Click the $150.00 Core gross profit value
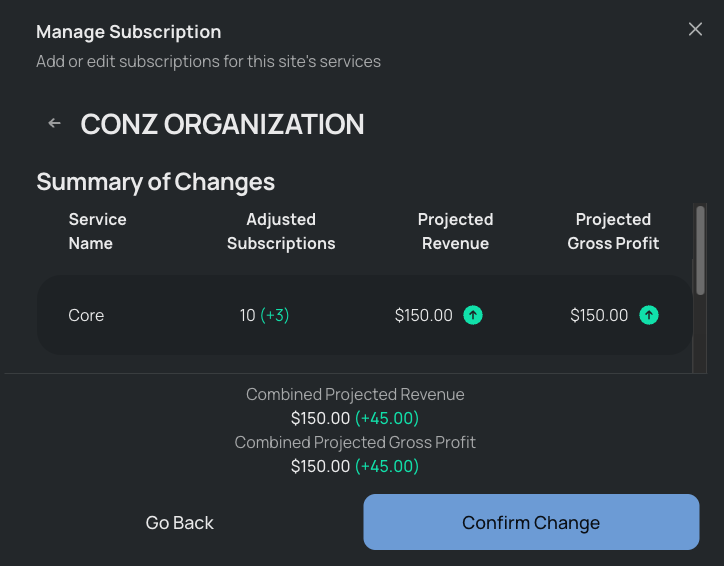The width and height of the screenshot is (724, 566). tap(599, 315)
